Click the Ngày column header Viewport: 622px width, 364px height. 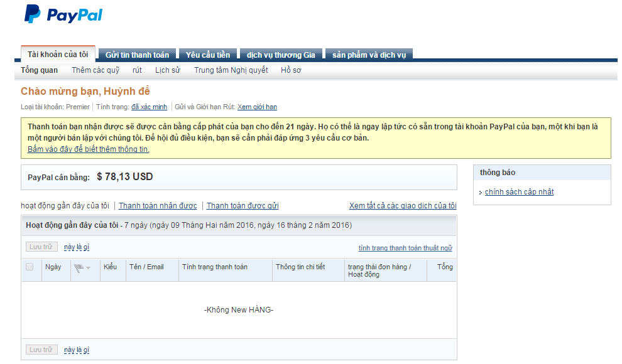[x=53, y=267]
